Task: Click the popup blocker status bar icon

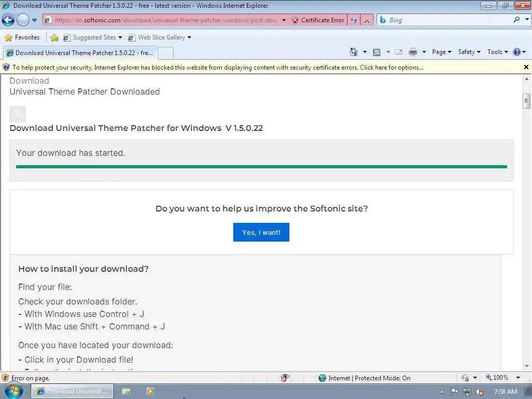Action: click(x=285, y=378)
